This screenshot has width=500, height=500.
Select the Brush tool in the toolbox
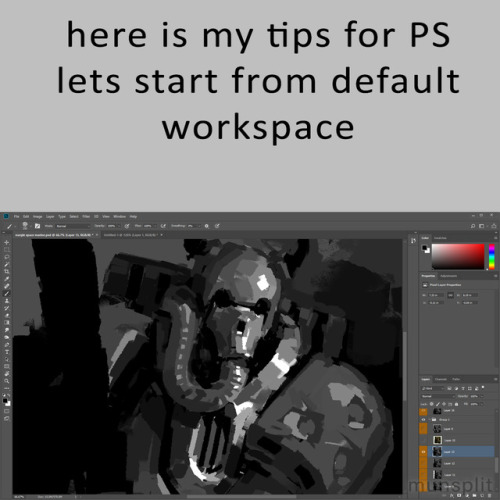coord(6,293)
